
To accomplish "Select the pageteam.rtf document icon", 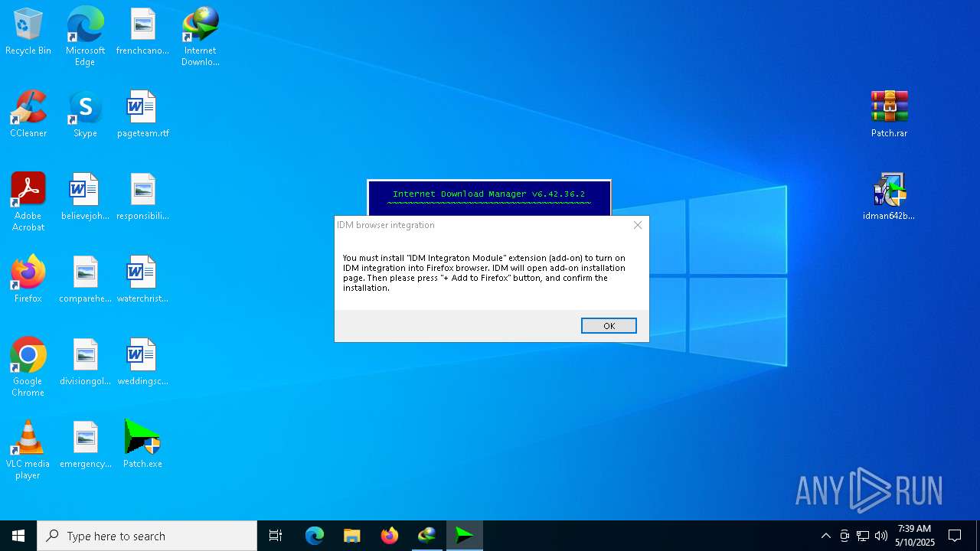I will tap(142, 115).
